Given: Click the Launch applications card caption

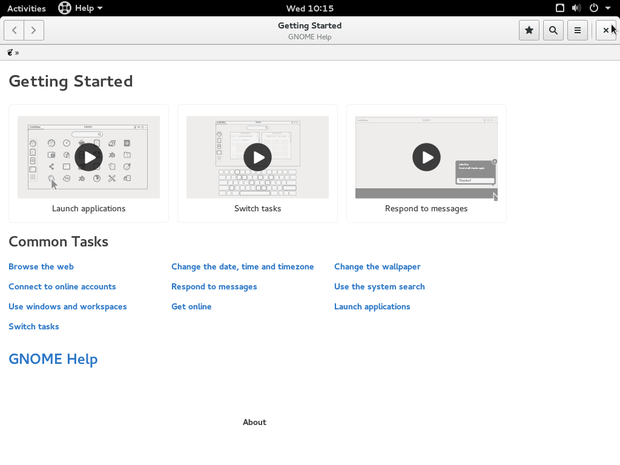Looking at the screenshot, I should click(89, 209).
